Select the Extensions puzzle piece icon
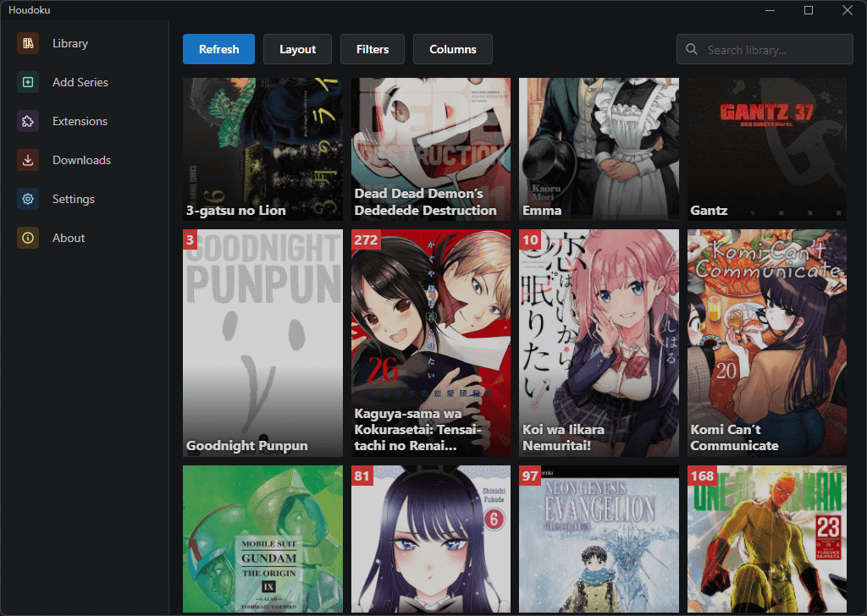The height and width of the screenshot is (616, 867). coord(28,122)
